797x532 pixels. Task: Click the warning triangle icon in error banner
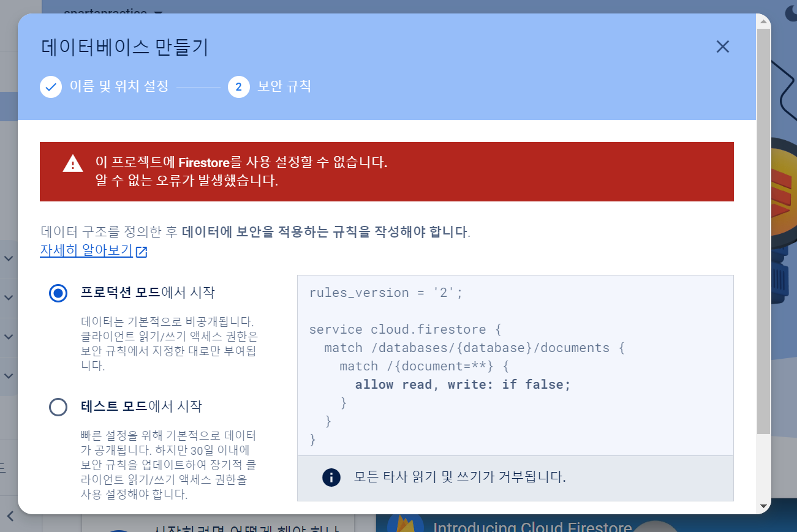(73, 163)
